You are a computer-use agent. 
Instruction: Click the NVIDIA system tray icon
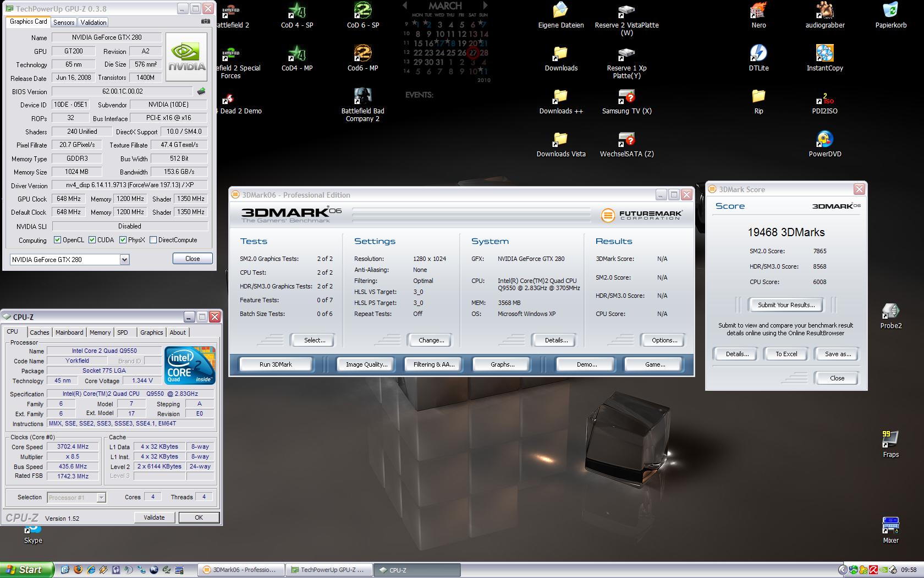[884, 570]
